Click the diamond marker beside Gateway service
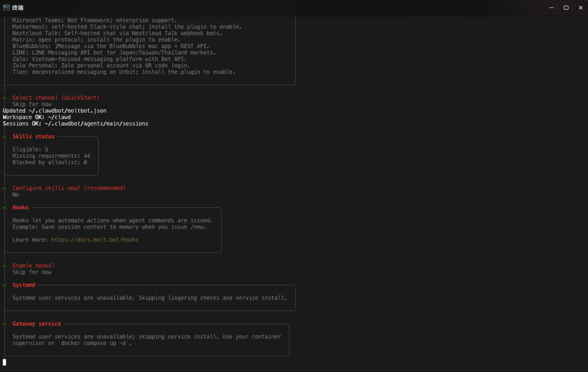The height and width of the screenshot is (372, 588). pos(5,324)
